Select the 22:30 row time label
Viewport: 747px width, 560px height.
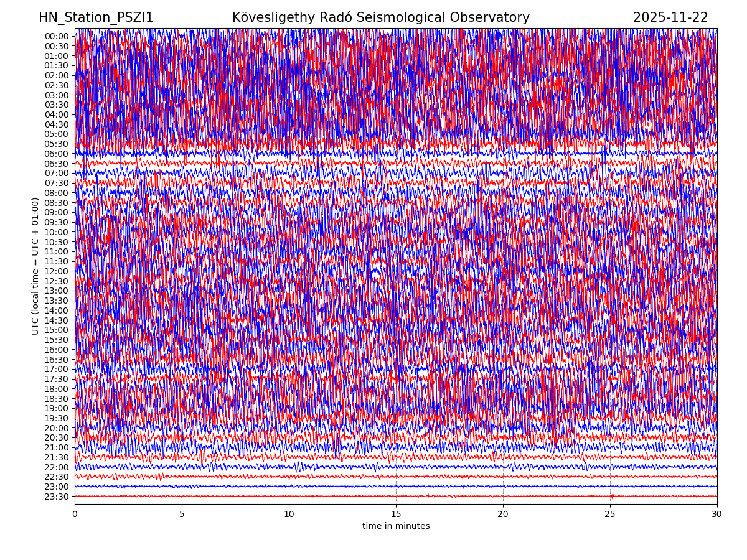click(56, 477)
